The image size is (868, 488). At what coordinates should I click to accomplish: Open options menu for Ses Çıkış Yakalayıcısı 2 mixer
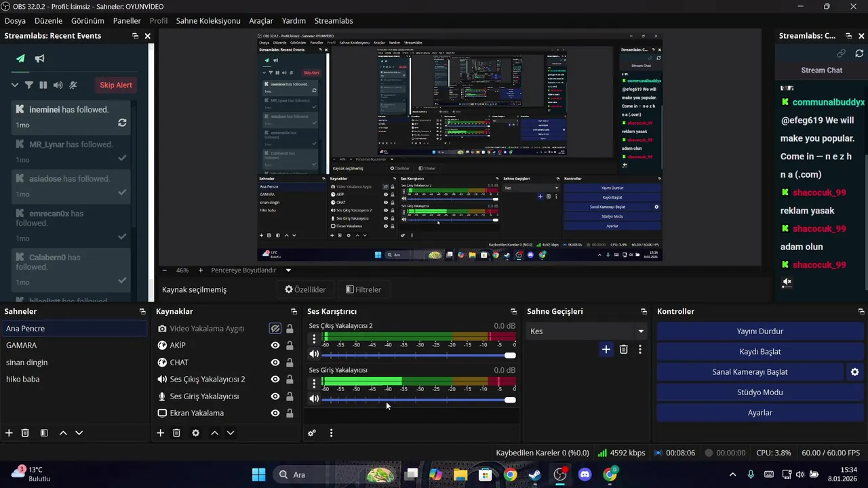[x=314, y=339]
